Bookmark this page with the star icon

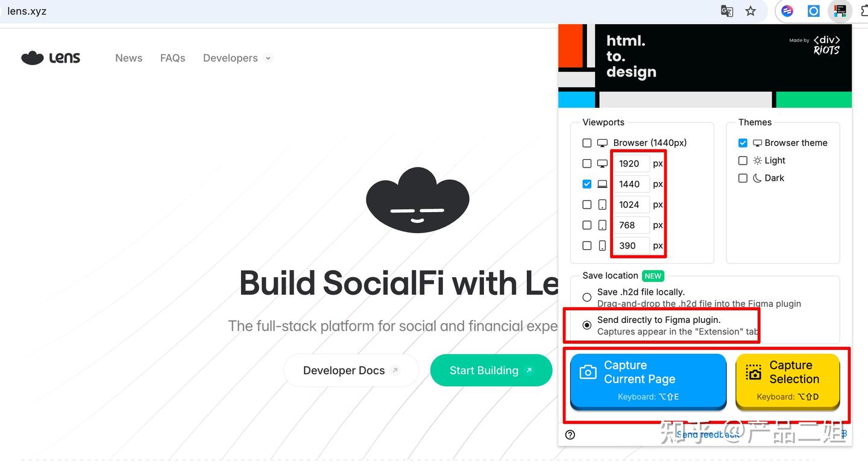(750, 11)
